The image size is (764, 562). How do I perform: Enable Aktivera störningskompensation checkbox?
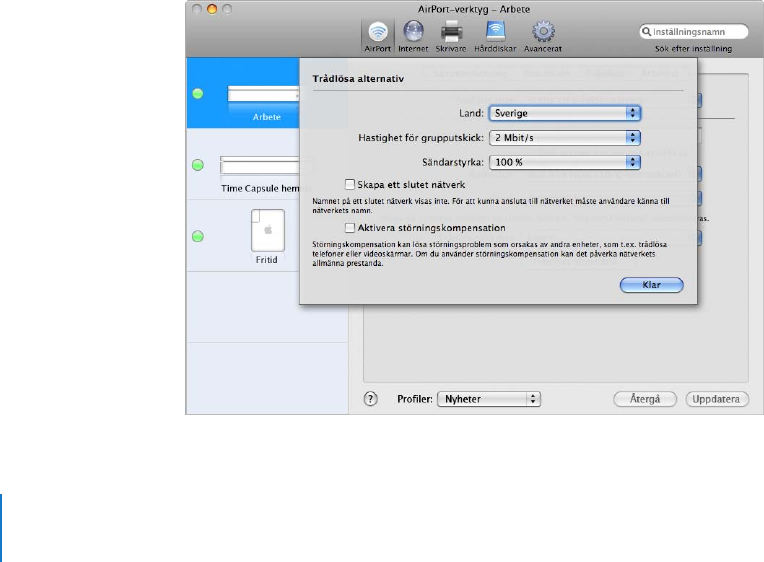pos(349,228)
